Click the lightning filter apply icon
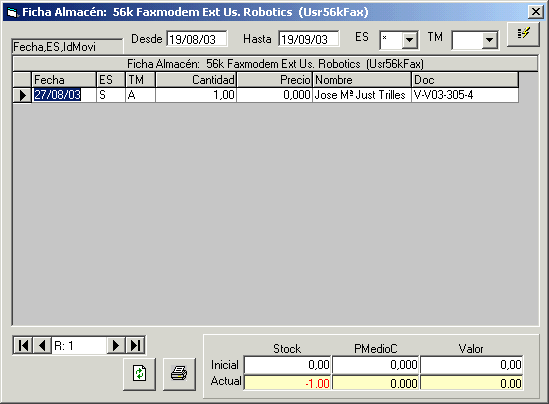 523,34
